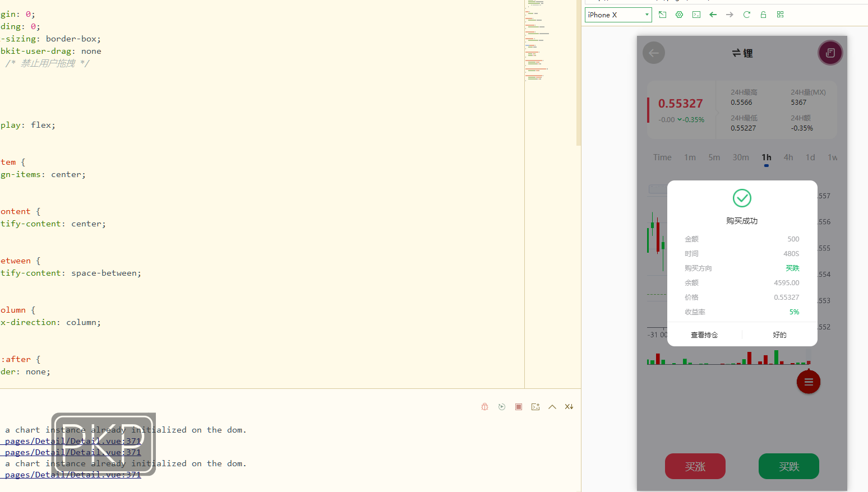The height and width of the screenshot is (492, 868).
Task: Open the last Detail.vue:371 link in console
Action: point(73,475)
